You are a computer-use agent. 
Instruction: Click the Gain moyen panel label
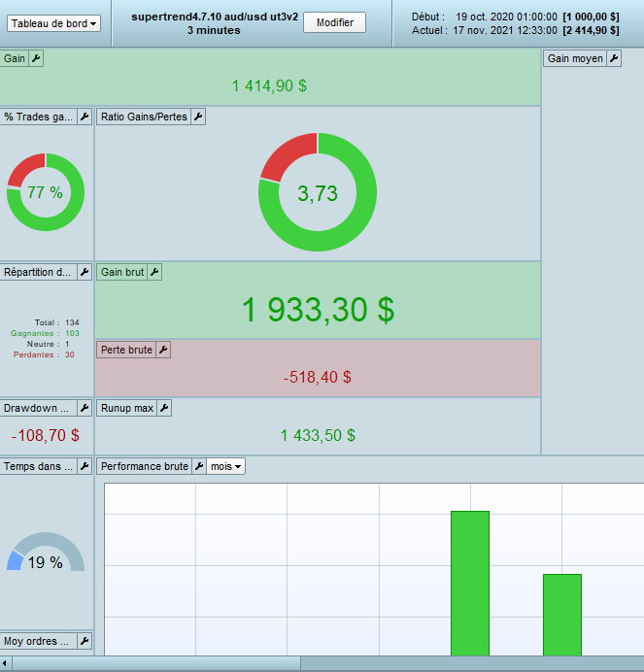[x=575, y=58]
